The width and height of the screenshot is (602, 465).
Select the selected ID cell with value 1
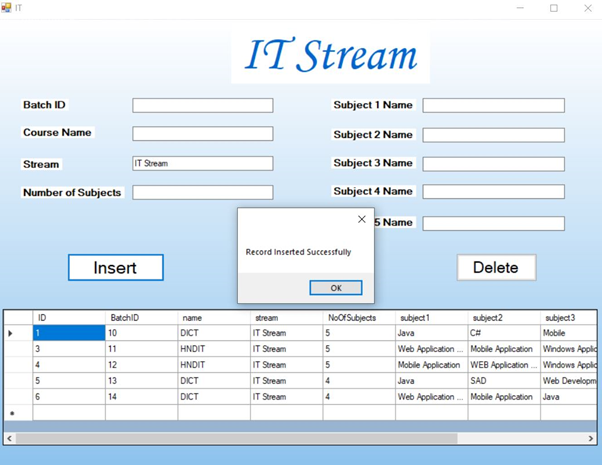69,333
